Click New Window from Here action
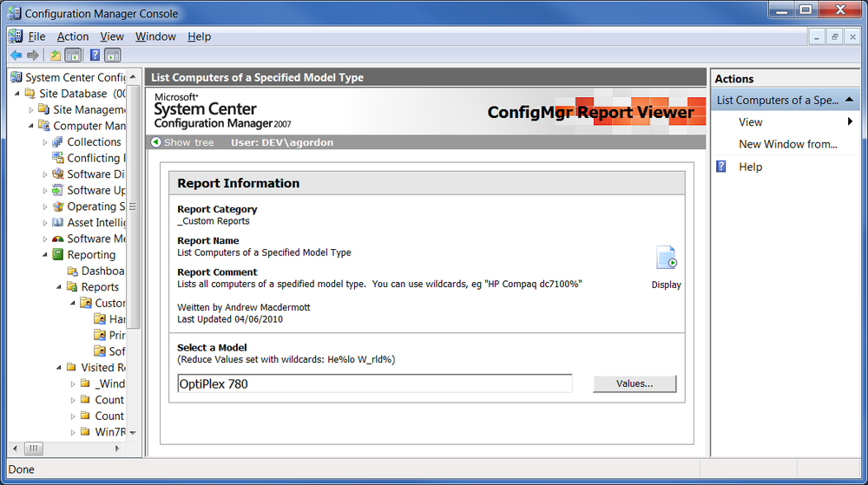The height and width of the screenshot is (485, 868). (x=788, y=144)
